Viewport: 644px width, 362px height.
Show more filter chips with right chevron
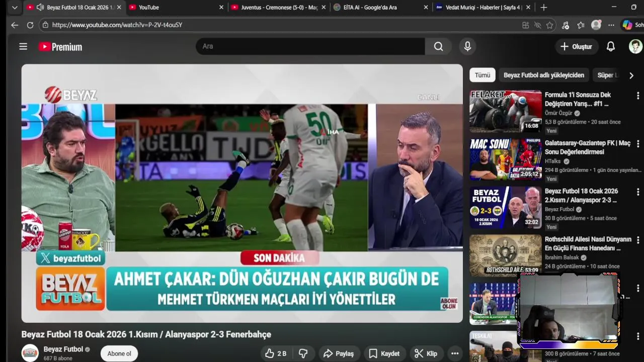tap(631, 75)
